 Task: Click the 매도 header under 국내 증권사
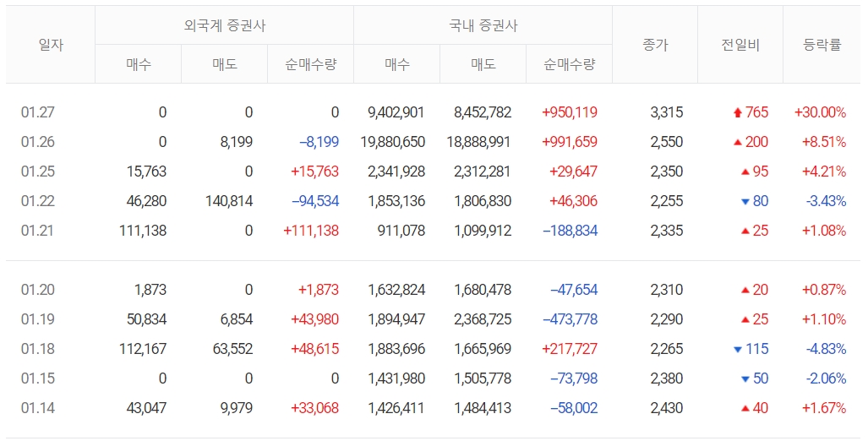click(x=483, y=65)
